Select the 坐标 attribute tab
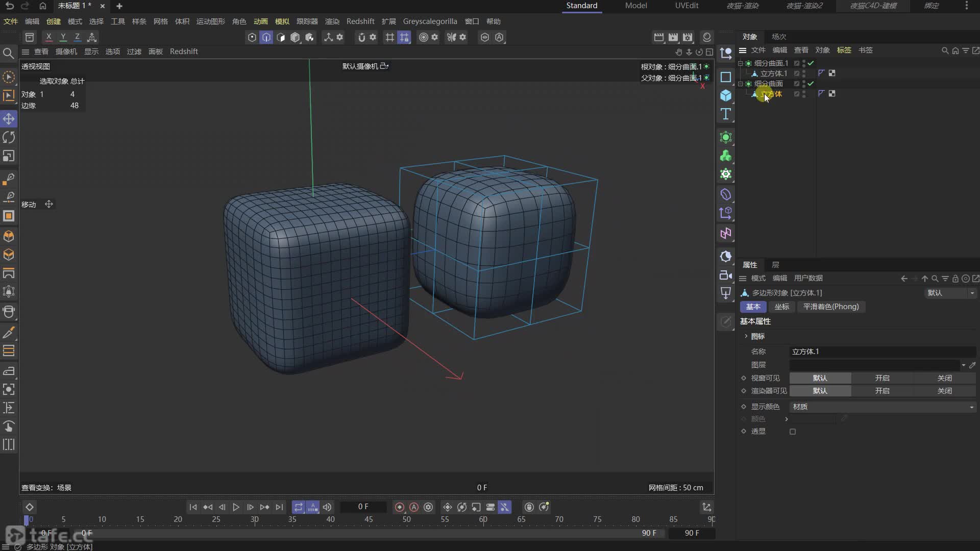 (x=782, y=307)
